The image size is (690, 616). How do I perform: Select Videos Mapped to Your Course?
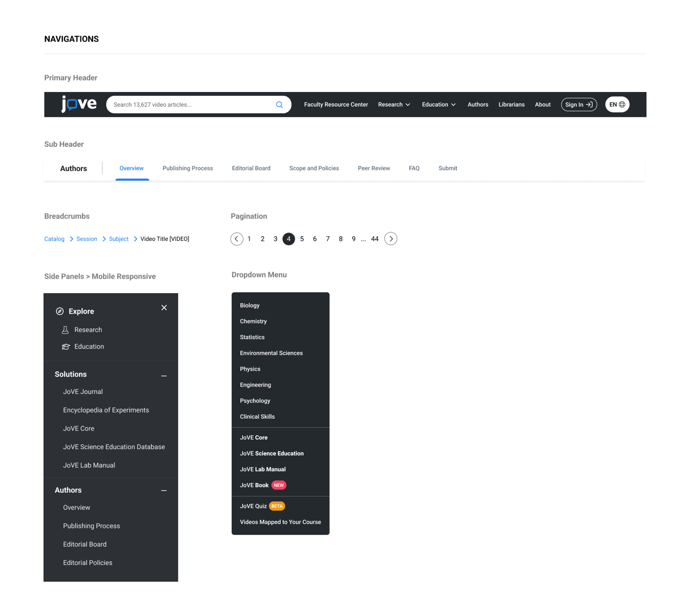280,522
